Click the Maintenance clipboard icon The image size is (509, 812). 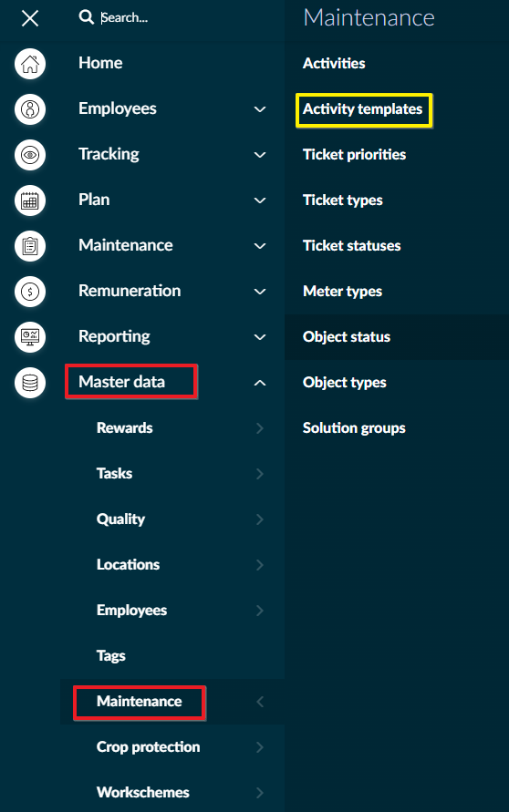[30, 246]
